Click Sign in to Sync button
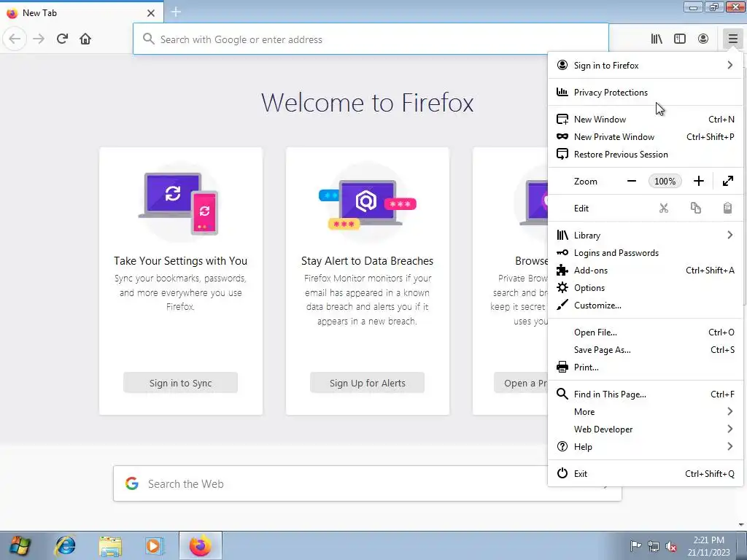747x560 pixels. (181, 383)
